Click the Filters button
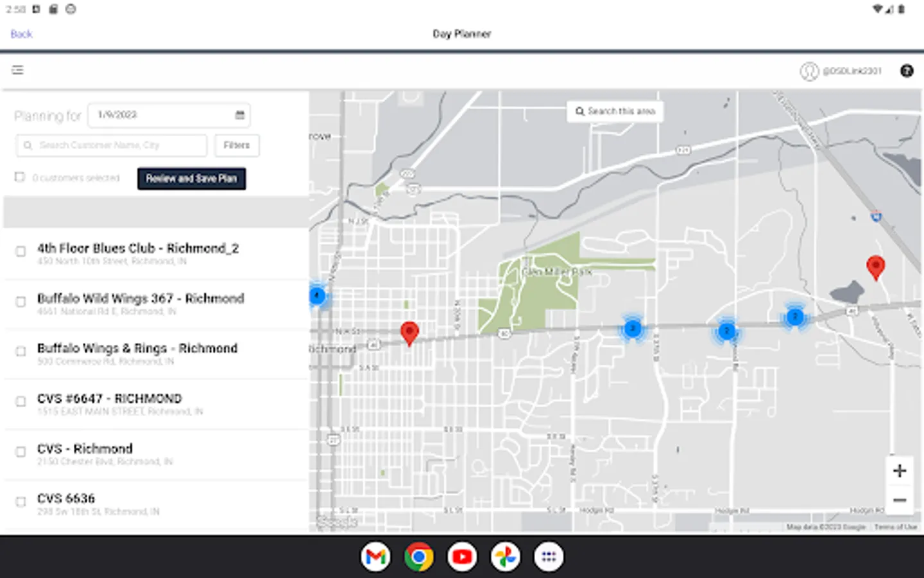 [237, 146]
